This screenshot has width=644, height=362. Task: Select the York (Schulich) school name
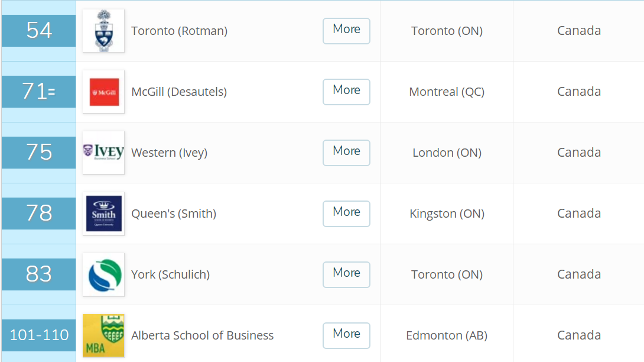(170, 275)
